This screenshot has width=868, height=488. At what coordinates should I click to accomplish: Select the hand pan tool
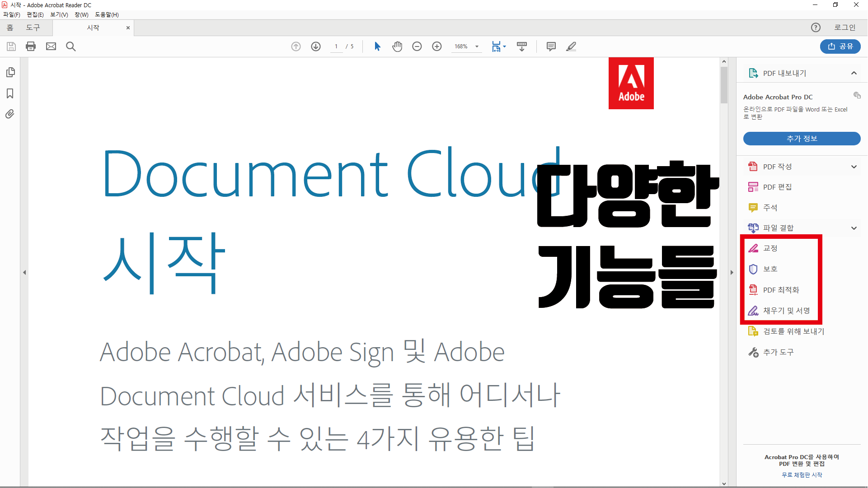pos(397,46)
